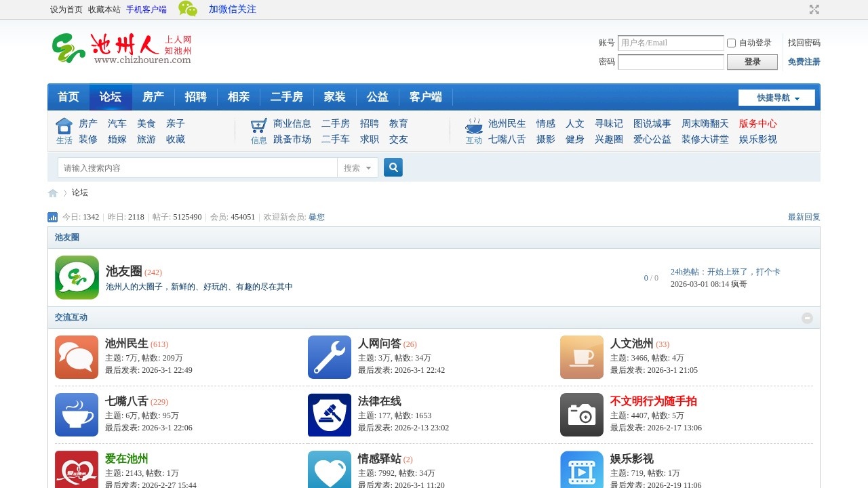Viewport: 868px width, 488px height.
Task: Open the 池友圈 green forum icon
Action: (x=77, y=277)
